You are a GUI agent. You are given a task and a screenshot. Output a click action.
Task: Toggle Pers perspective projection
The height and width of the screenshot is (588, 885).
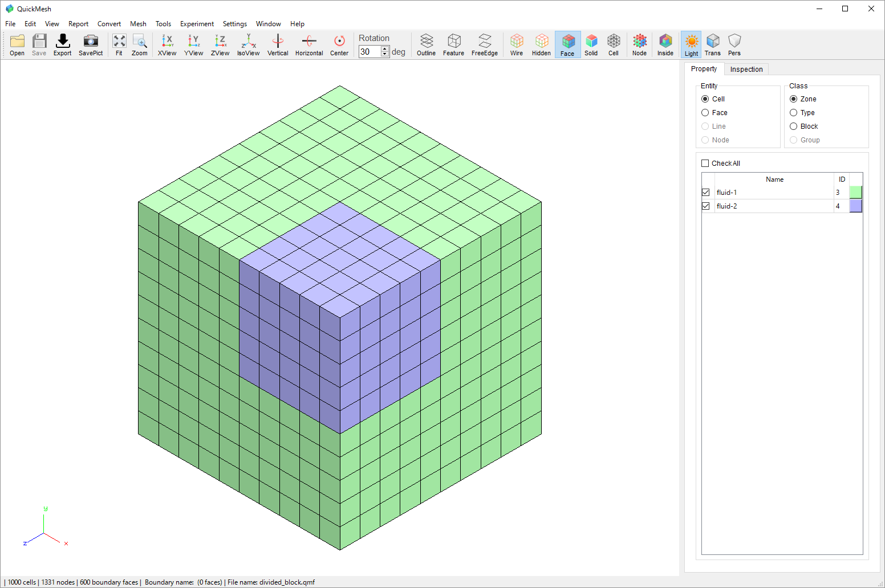point(734,44)
